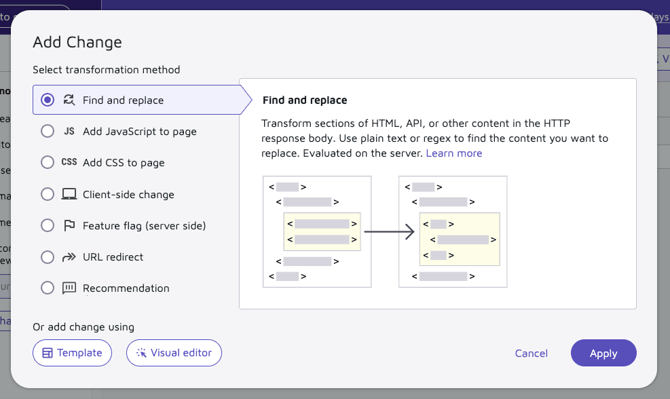The image size is (670, 399).
Task: Click the 'Template' button text
Action: (79, 353)
